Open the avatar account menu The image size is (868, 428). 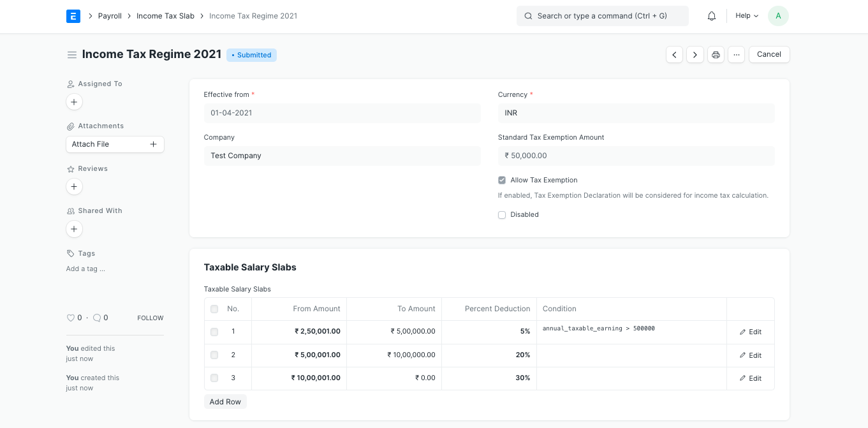point(778,16)
